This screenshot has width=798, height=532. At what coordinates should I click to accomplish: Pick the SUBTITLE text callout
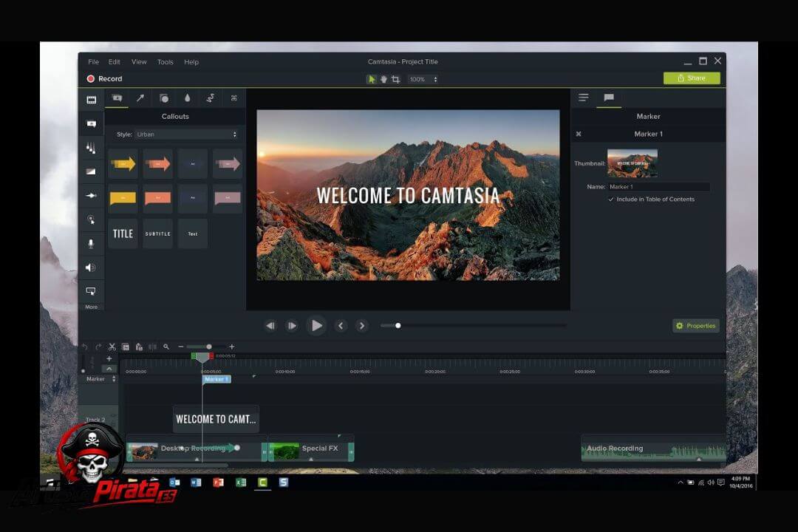point(158,233)
